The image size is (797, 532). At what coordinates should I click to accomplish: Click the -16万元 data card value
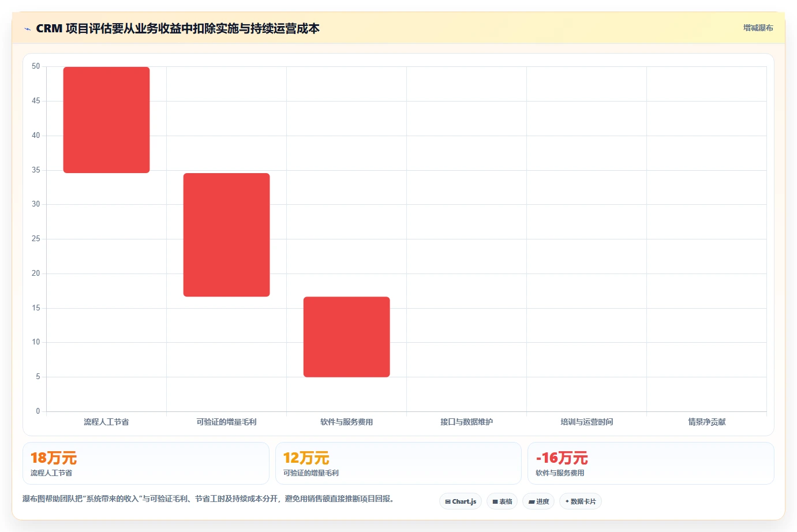pyautogui.click(x=562, y=458)
